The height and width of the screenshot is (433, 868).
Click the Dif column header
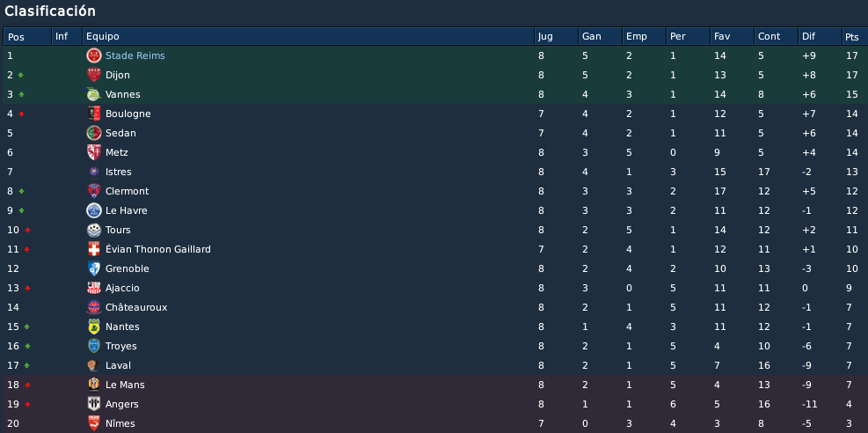point(820,37)
